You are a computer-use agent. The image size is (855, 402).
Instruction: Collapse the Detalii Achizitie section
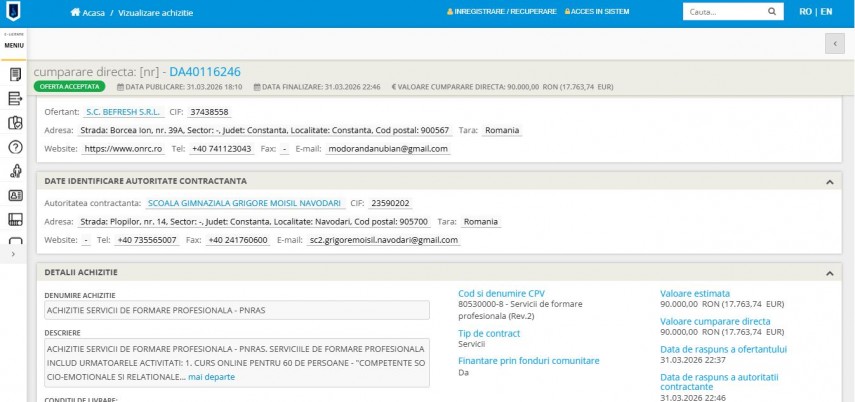coord(828,272)
